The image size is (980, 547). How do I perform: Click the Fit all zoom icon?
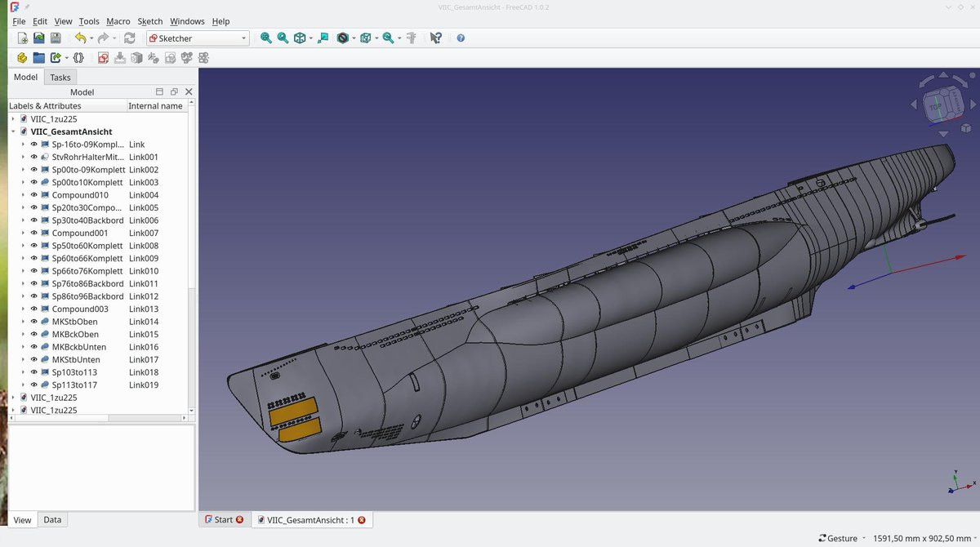tap(265, 38)
